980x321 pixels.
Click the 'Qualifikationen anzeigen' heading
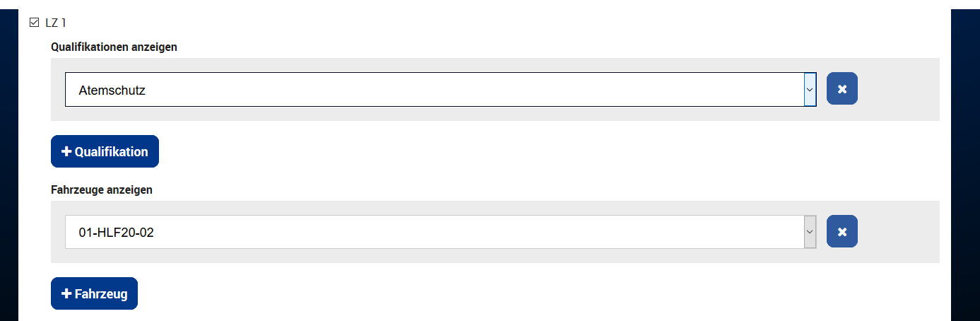coord(114,47)
